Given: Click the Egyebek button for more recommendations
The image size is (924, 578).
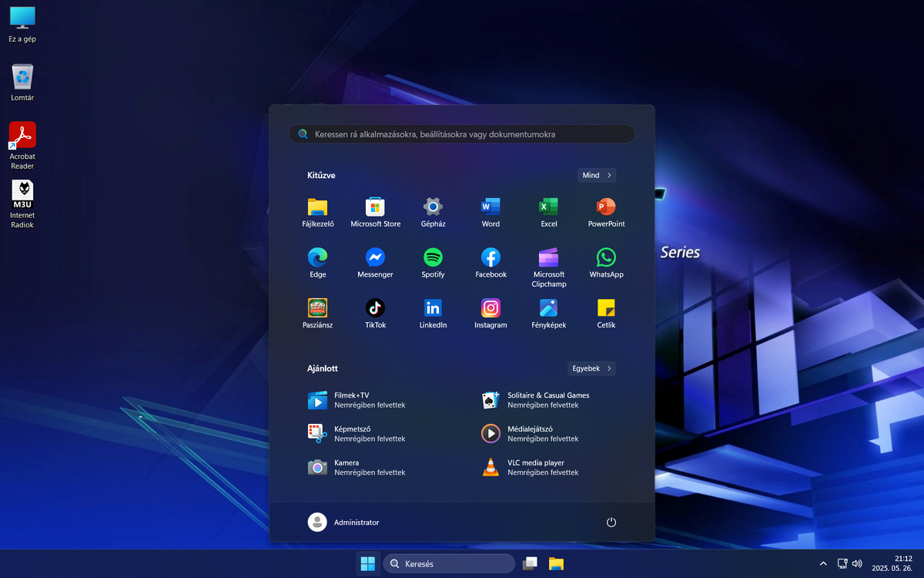Looking at the screenshot, I should tap(591, 368).
